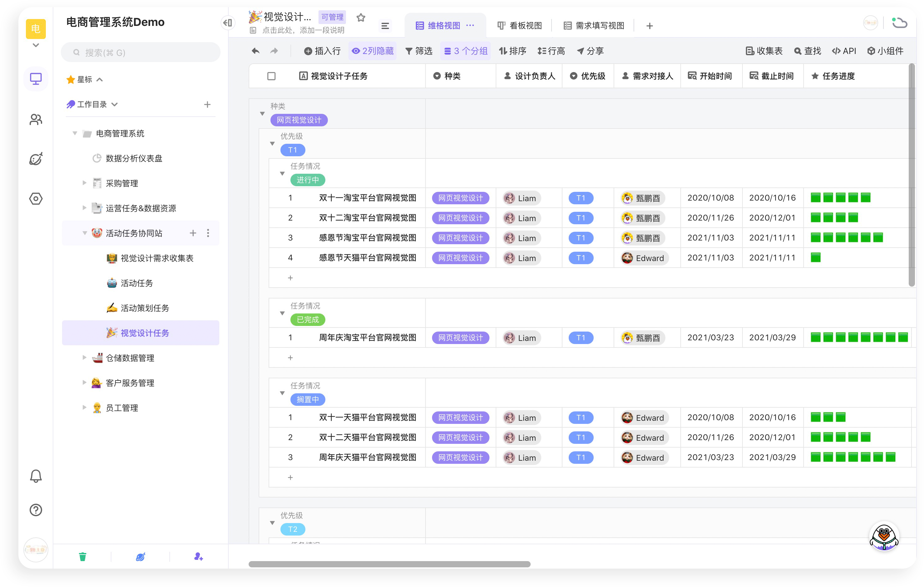This screenshot has height=587, width=924.
Task: Open the 收集表 form button
Action: pyautogui.click(x=764, y=51)
